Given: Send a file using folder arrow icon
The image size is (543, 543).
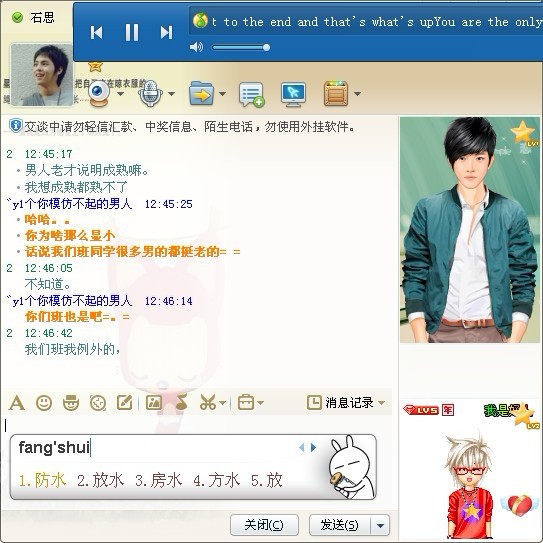Looking at the screenshot, I should point(201,93).
